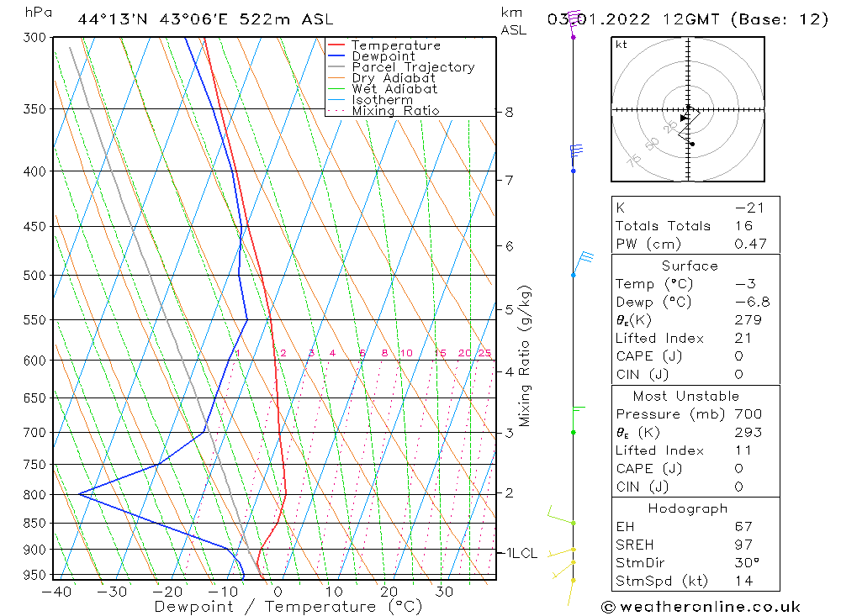The width and height of the screenshot is (841, 616).
Task: Click the Most Unstable theta-E value 293
Action: pos(748,432)
